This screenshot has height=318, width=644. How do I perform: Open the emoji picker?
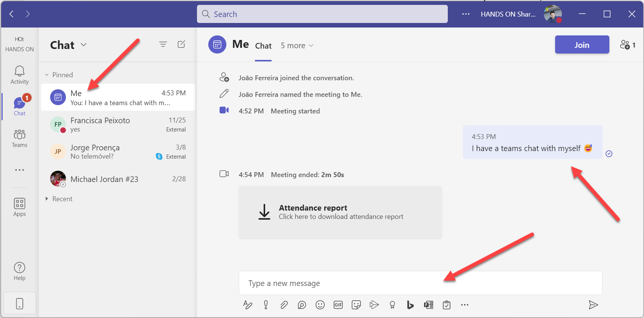pyautogui.click(x=320, y=305)
